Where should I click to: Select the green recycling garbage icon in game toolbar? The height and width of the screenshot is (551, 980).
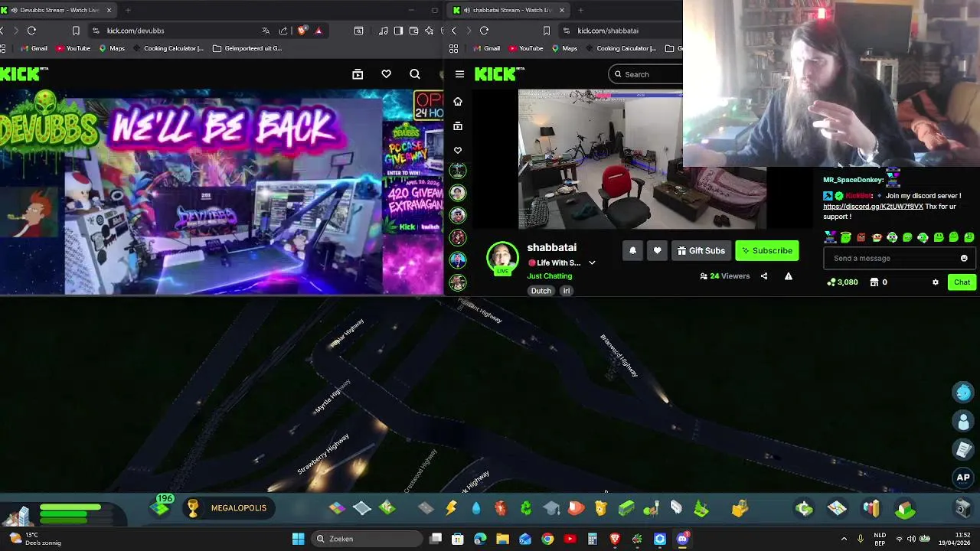[526, 508]
